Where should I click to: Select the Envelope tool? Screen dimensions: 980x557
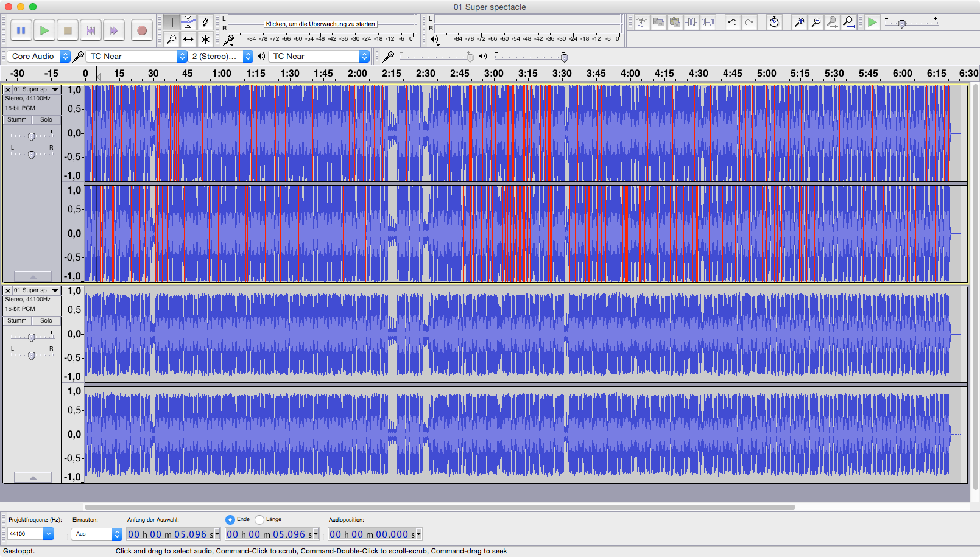(x=189, y=23)
